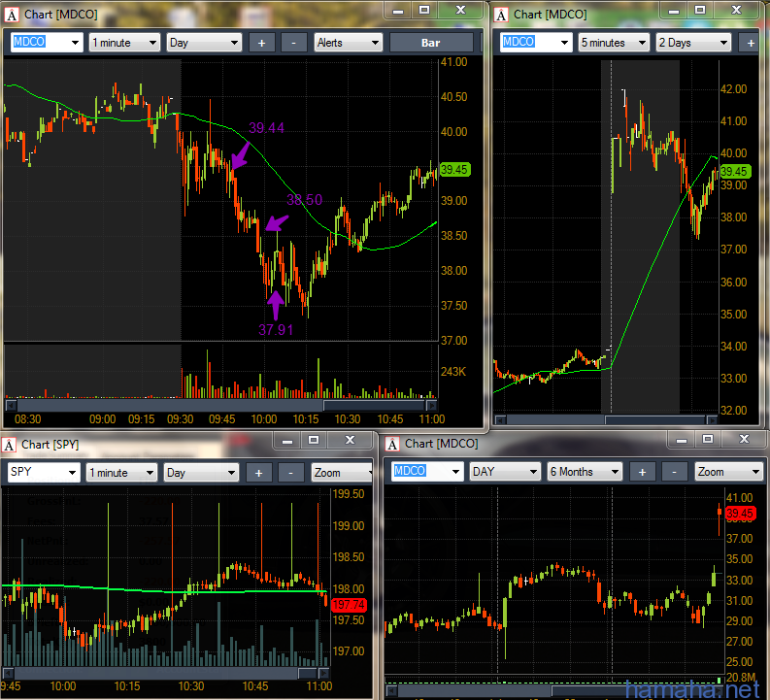This screenshot has width=770, height=700.
Task: Click the red 197.74 price label on SPY chart
Action: point(350,605)
